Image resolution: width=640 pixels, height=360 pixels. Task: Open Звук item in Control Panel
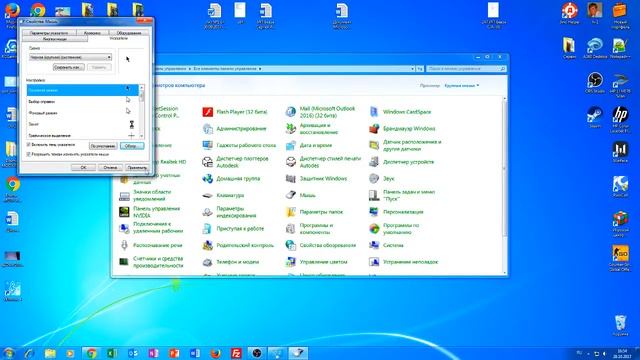[382, 179]
